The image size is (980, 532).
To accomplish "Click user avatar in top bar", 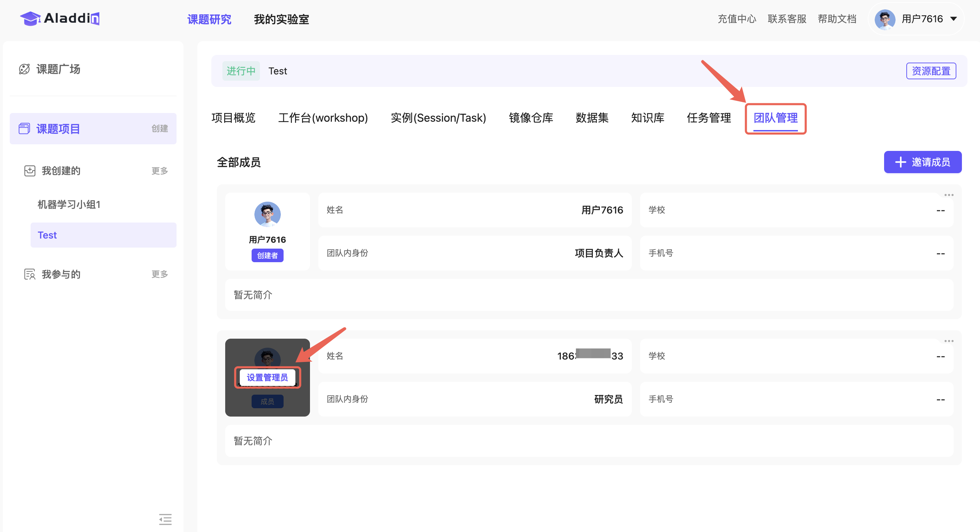I will click(x=884, y=19).
